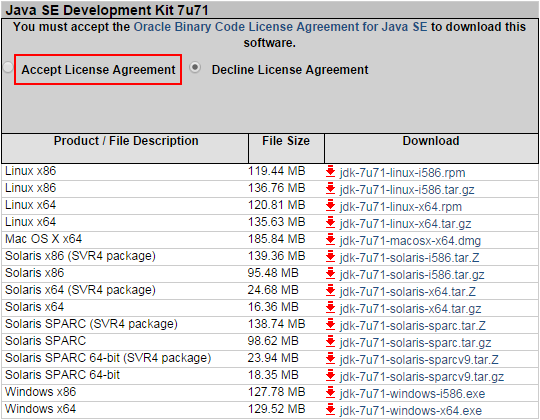Image resolution: width=540 pixels, height=420 pixels.
Task: Click download arrow for windows-i586.exe
Action: 331,392
